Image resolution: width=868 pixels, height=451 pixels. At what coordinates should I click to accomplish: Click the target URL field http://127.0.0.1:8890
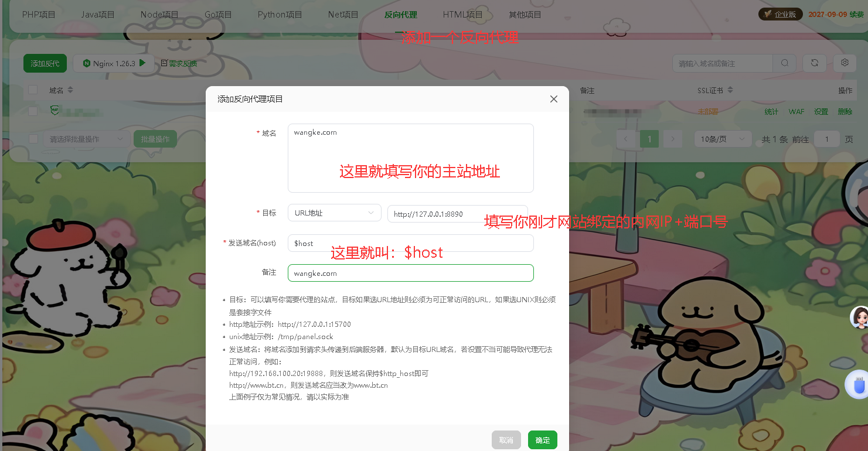click(458, 214)
